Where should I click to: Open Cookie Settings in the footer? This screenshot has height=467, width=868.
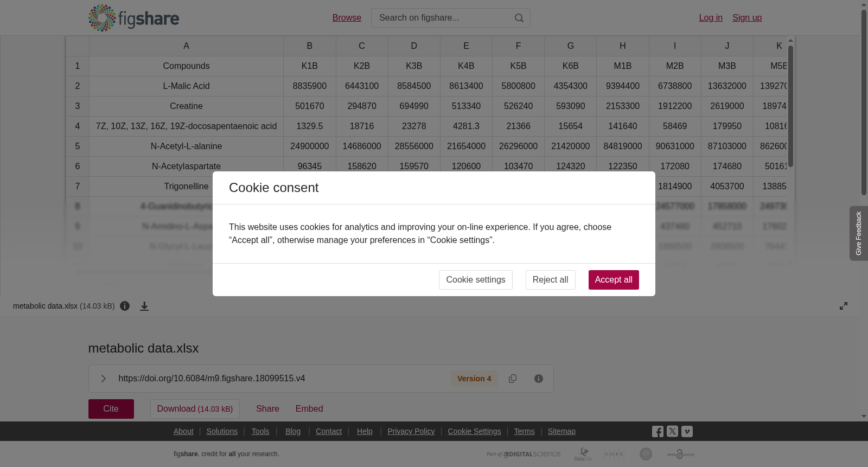475,431
